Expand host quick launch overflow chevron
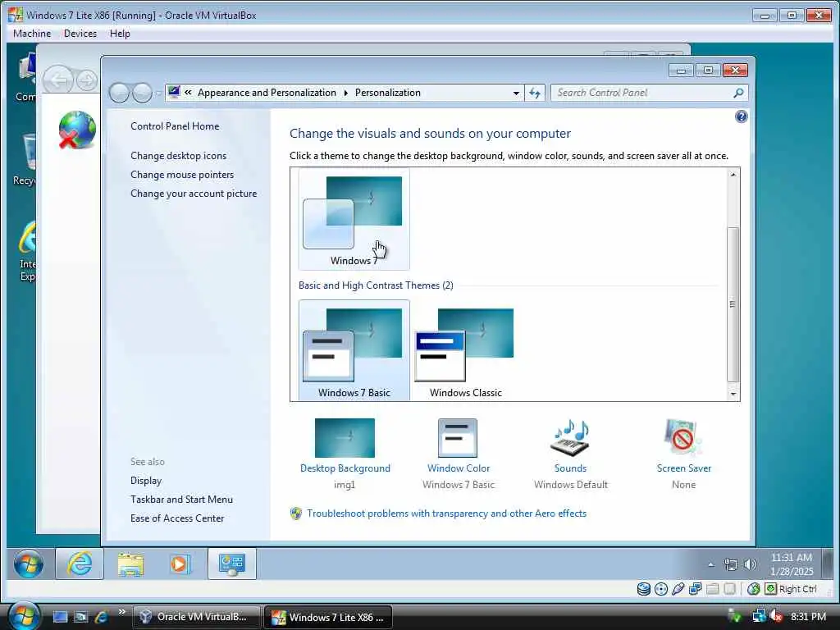Viewport: 840px width, 630px height. click(x=121, y=612)
